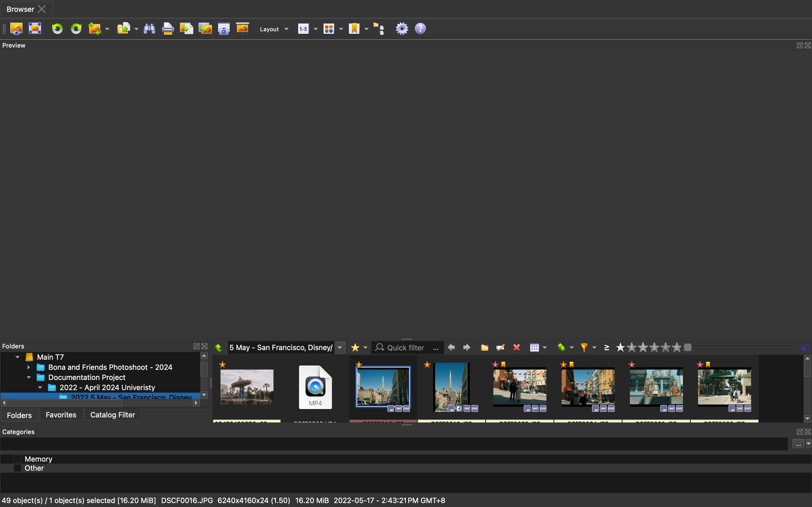
Task: Click in the Quick filter field
Action: pyautogui.click(x=406, y=348)
